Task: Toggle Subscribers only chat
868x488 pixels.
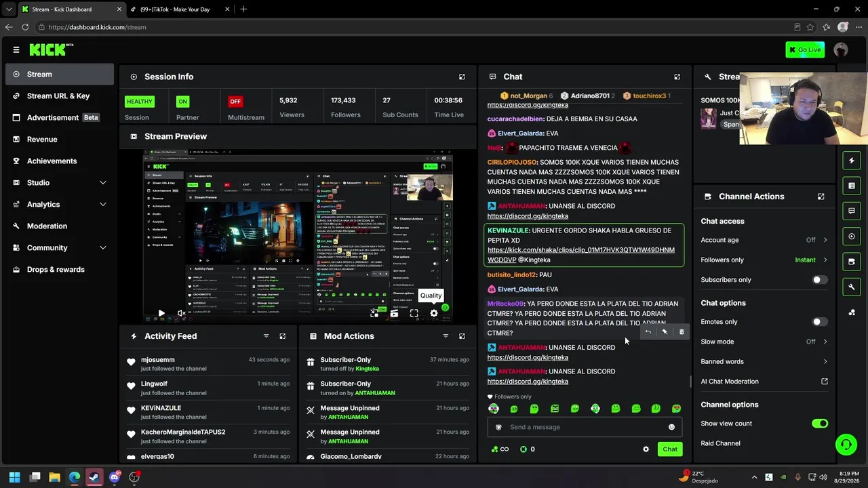Action: [820, 280]
